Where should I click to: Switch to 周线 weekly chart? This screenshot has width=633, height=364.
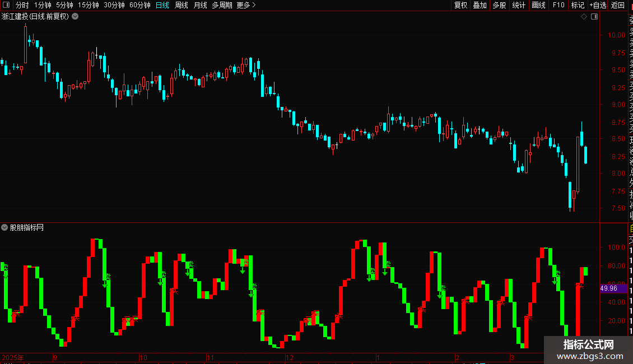click(x=181, y=5)
